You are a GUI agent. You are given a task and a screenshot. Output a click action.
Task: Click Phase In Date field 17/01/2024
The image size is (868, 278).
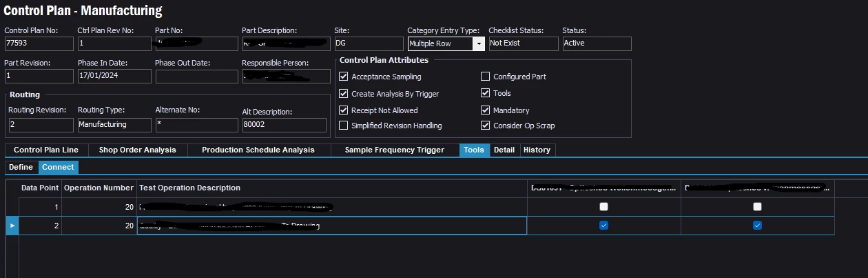point(114,76)
